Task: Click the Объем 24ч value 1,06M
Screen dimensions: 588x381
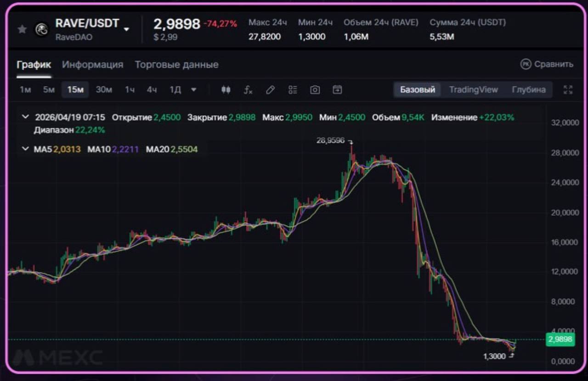Action: pyautogui.click(x=356, y=37)
